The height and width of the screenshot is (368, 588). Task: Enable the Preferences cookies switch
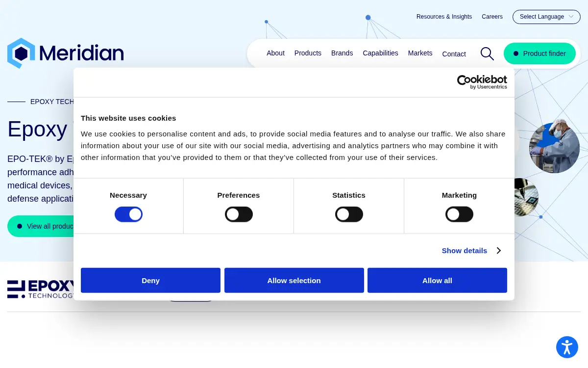pyautogui.click(x=239, y=214)
